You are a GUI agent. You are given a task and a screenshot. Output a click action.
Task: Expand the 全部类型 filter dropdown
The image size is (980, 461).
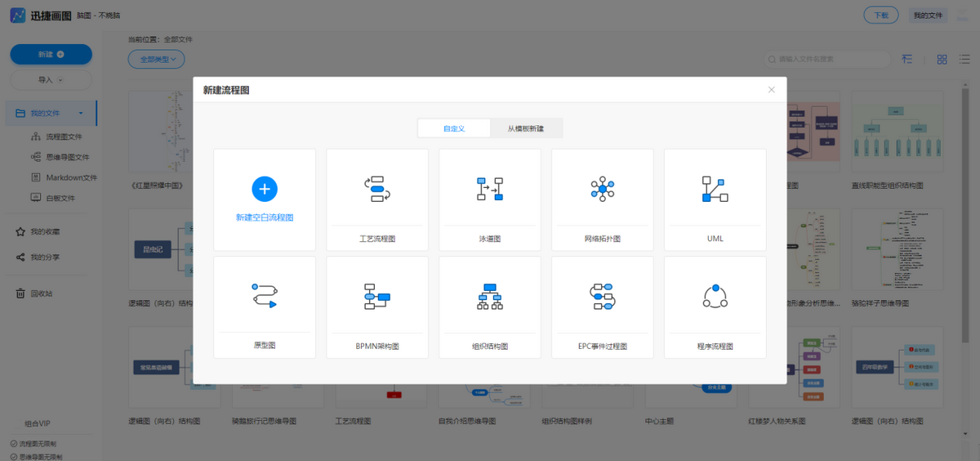(157, 59)
